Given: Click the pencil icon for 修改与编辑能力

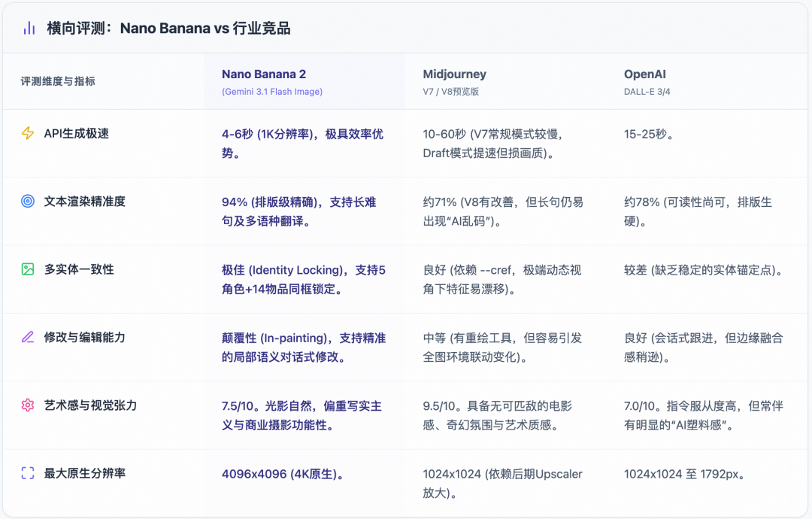Looking at the screenshot, I should [x=28, y=337].
